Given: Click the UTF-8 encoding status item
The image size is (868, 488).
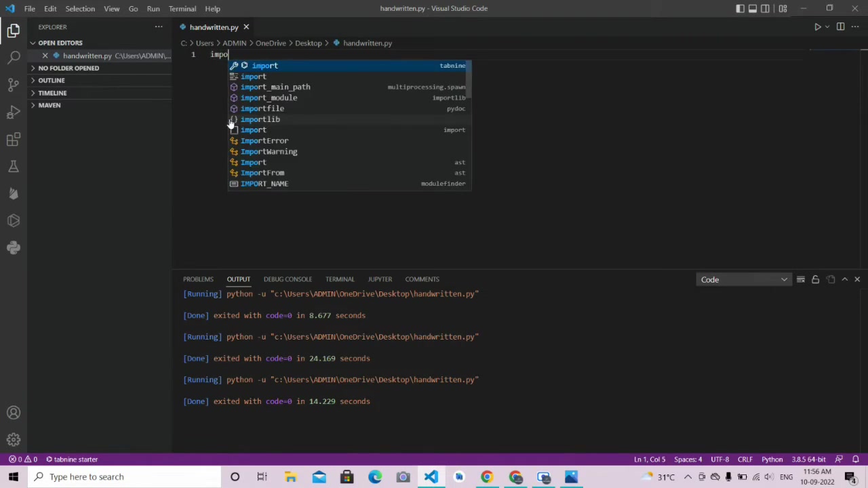Looking at the screenshot, I should 719,460.
